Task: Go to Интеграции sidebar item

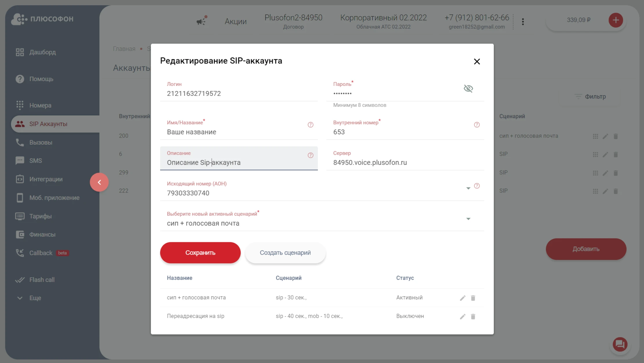Action: 46,179
